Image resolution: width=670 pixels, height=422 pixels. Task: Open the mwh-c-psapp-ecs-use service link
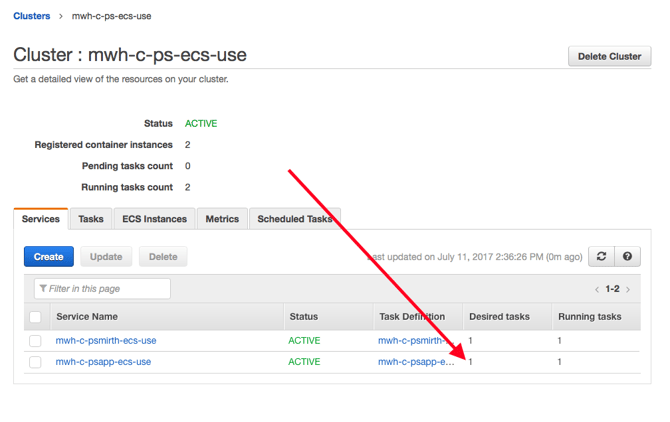click(x=103, y=362)
